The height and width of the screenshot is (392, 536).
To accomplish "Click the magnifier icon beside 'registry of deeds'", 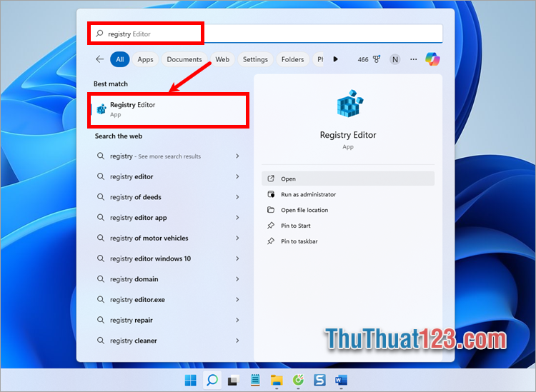I will 101,197.
